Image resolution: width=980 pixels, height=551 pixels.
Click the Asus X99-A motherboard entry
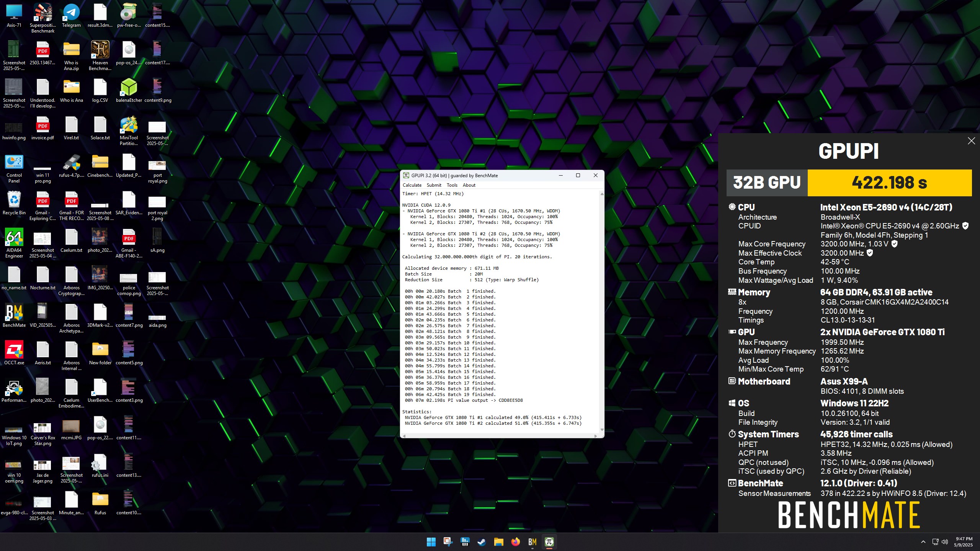coord(844,381)
